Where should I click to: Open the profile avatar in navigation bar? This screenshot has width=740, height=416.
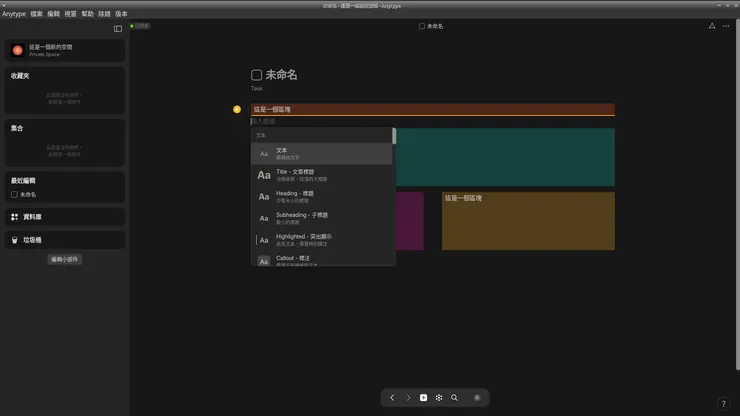click(477, 398)
